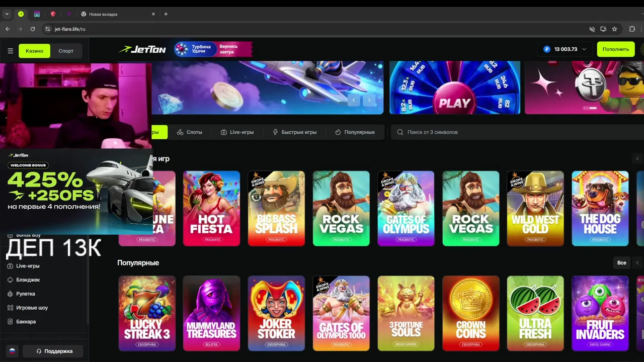Viewport: 644px width, 362px height.
Task: Click the Игровые шоу sidebar icon
Action: coord(10,308)
